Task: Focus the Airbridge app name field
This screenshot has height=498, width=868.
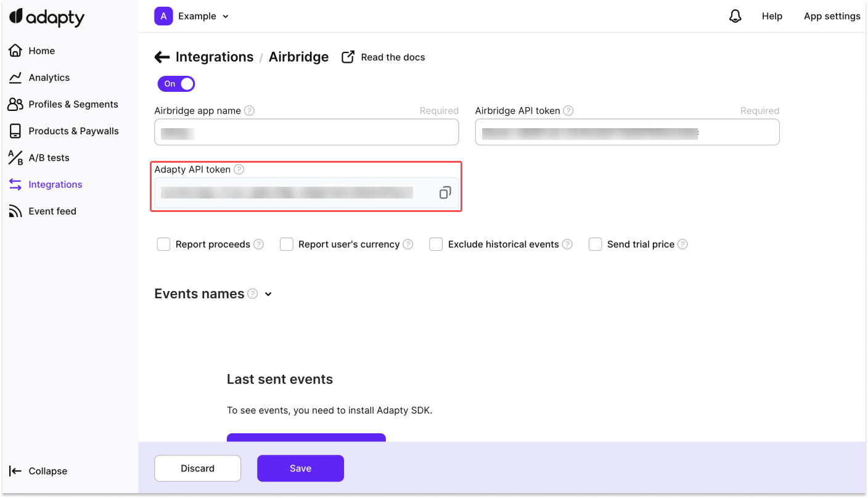Action: [306, 132]
